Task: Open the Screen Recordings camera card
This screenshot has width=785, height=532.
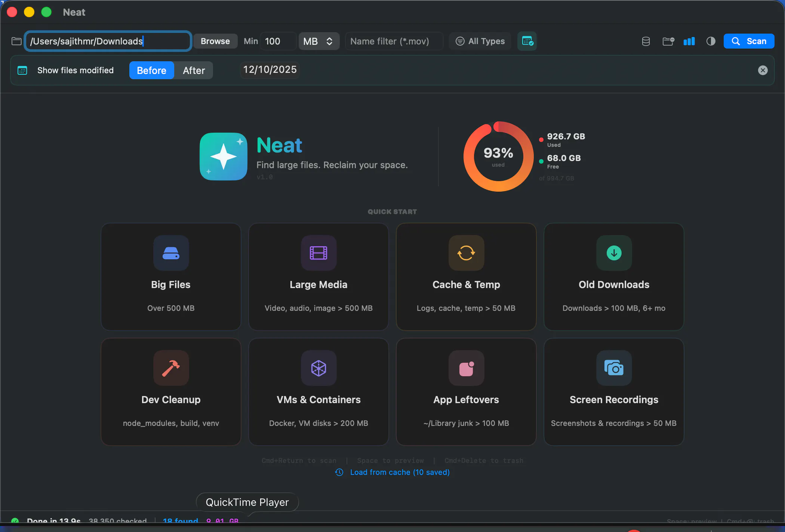Action: (614, 392)
